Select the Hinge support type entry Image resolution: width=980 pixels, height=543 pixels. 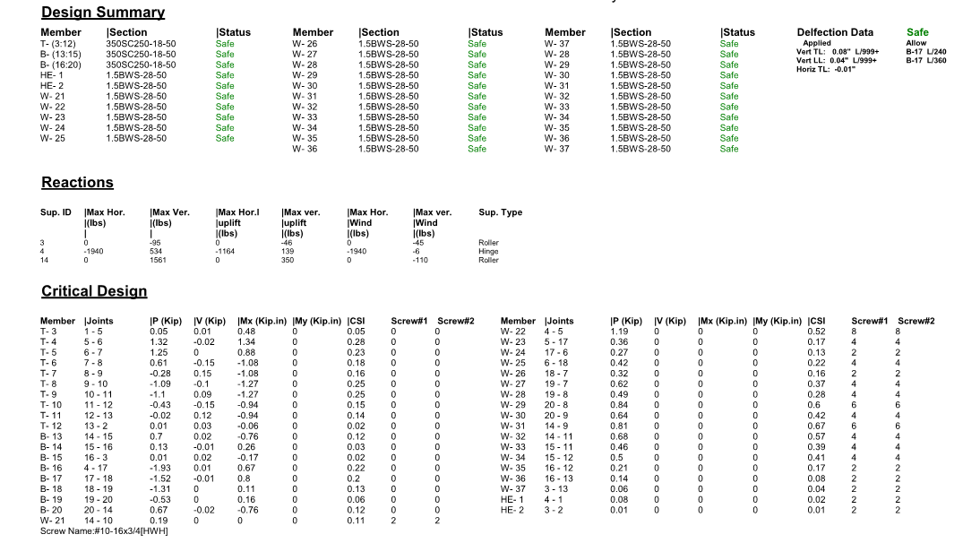488,252
